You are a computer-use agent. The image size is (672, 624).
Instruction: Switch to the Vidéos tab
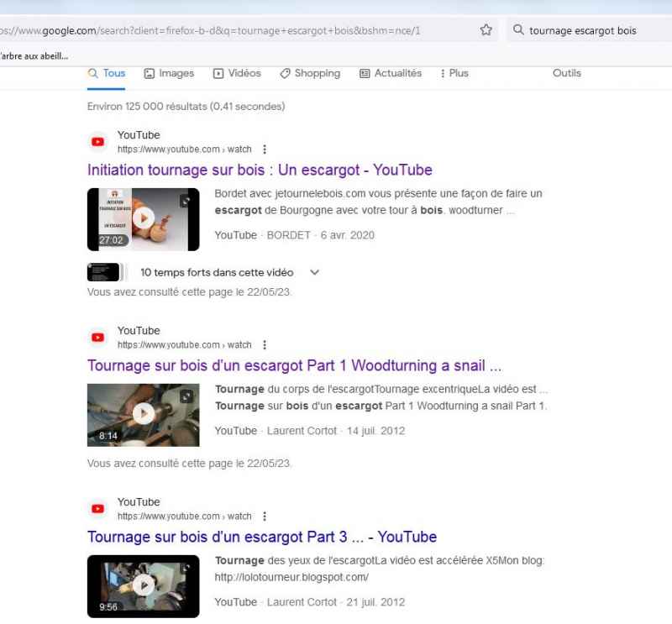(x=237, y=73)
